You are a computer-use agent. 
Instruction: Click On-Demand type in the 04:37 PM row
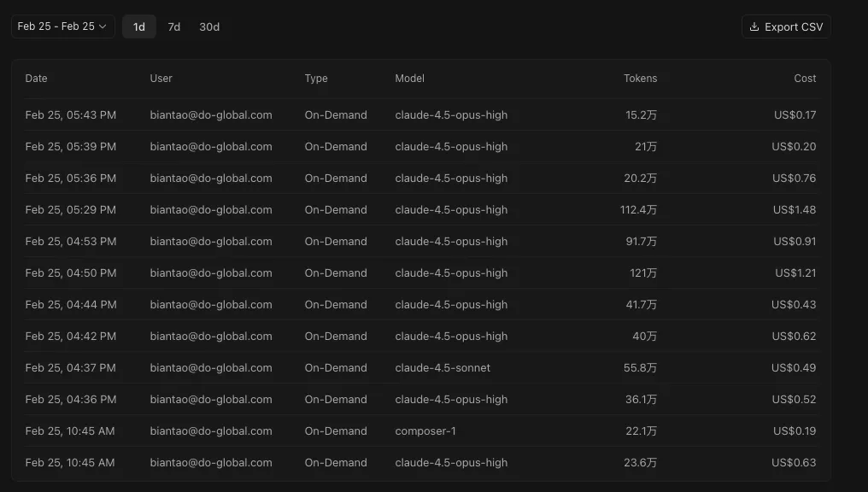tap(336, 367)
